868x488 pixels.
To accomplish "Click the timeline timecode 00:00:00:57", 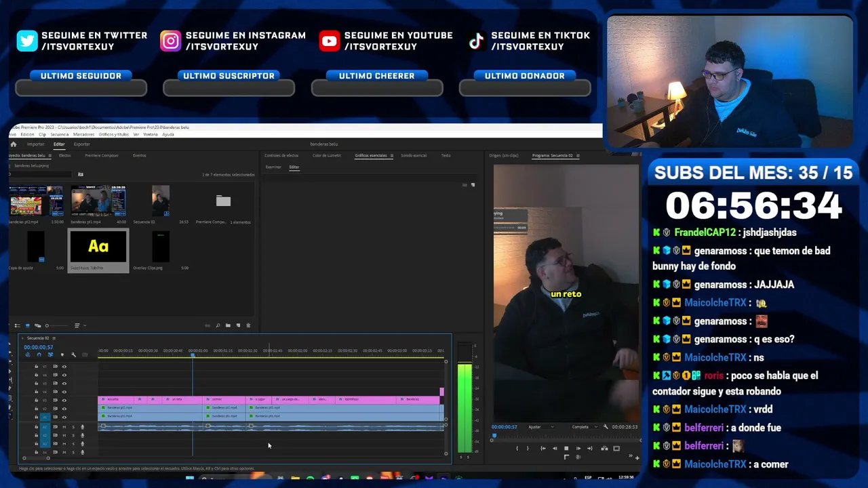I will point(38,347).
